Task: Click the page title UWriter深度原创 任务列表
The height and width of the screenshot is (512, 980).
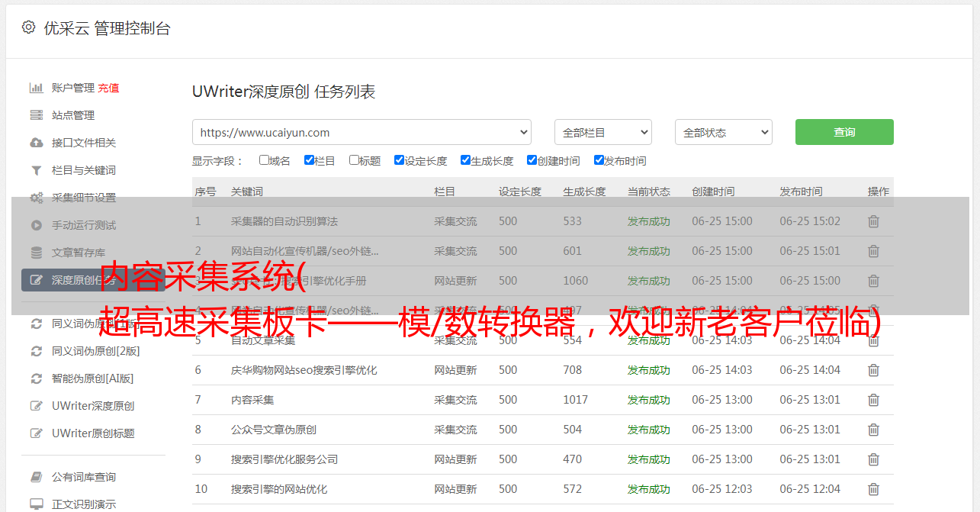Action: point(284,92)
